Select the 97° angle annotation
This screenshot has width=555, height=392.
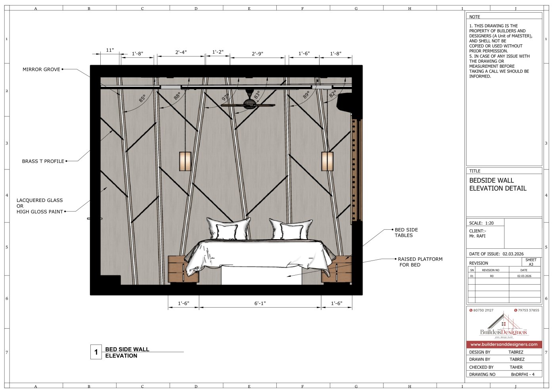225,97
